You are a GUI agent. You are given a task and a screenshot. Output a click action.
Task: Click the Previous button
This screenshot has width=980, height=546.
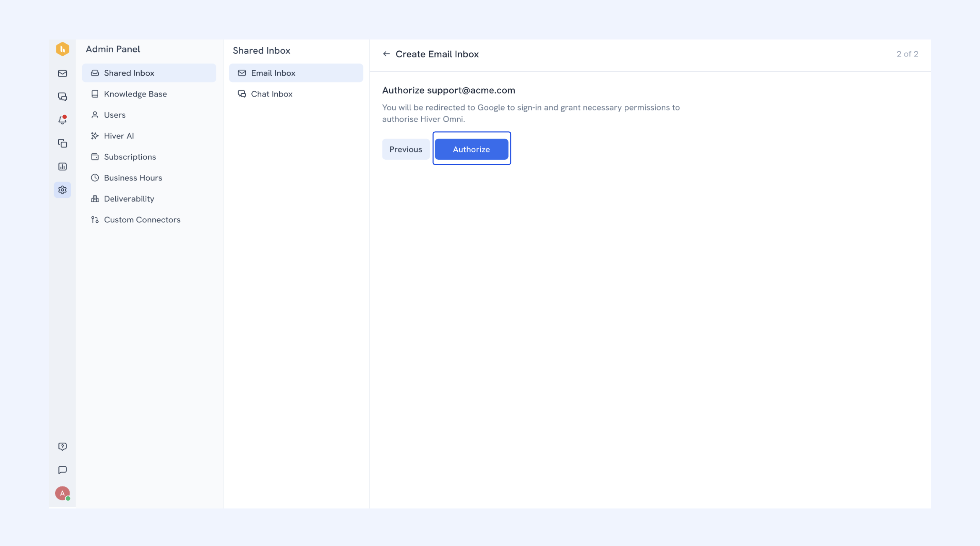pos(406,149)
